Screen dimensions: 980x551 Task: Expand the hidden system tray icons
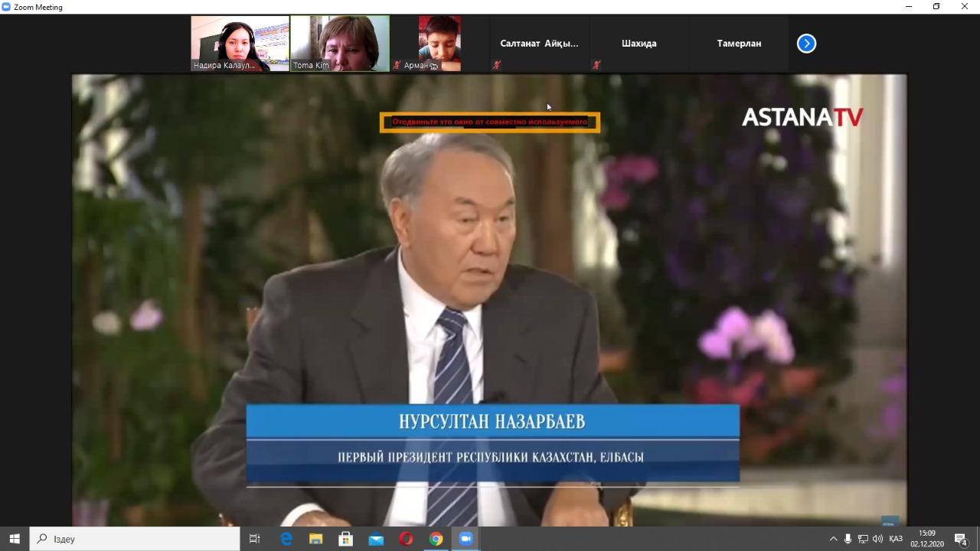coord(833,539)
